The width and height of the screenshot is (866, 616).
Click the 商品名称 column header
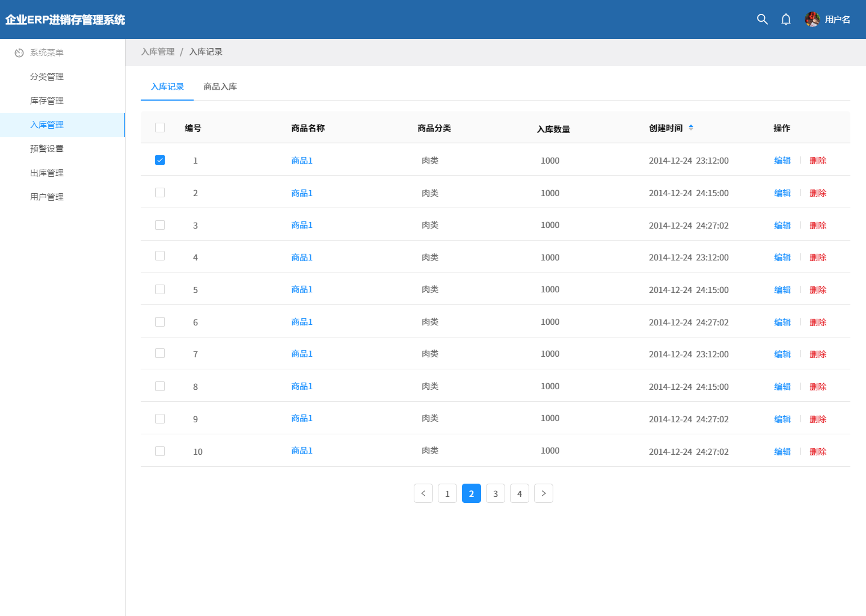(x=308, y=128)
